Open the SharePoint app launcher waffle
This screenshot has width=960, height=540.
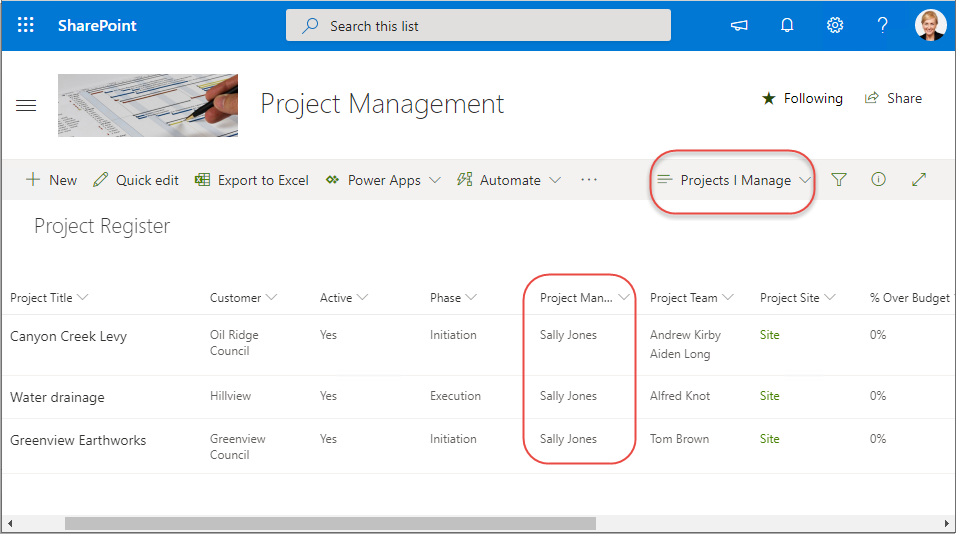[26, 25]
